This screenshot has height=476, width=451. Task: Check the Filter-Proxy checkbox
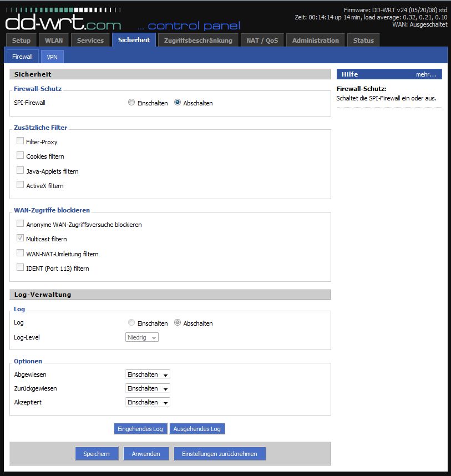[21, 141]
